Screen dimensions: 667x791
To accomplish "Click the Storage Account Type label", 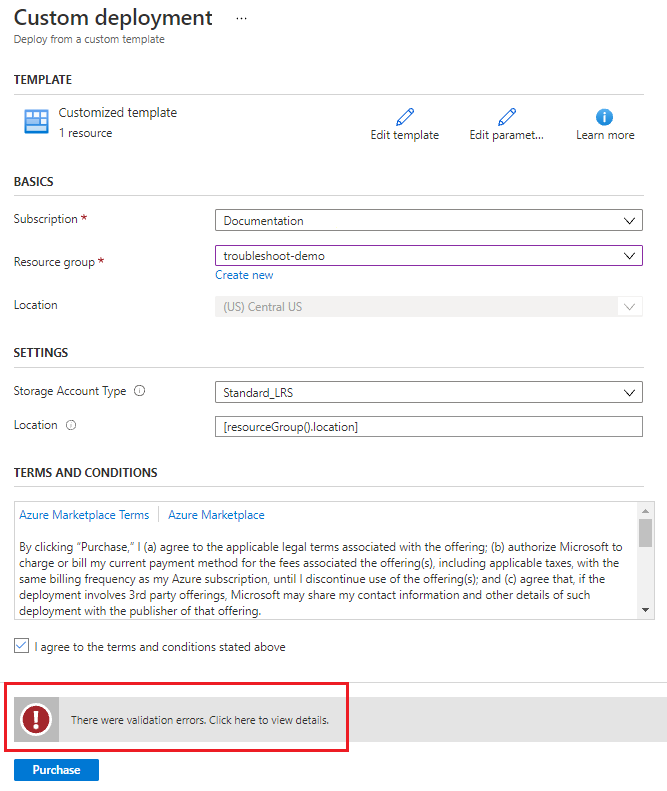I will click(x=70, y=391).
